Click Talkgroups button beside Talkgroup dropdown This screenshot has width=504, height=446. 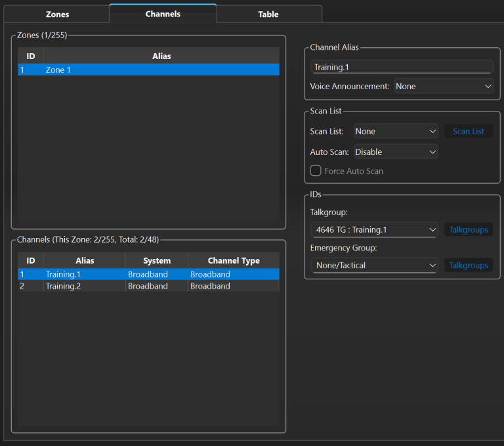click(469, 230)
